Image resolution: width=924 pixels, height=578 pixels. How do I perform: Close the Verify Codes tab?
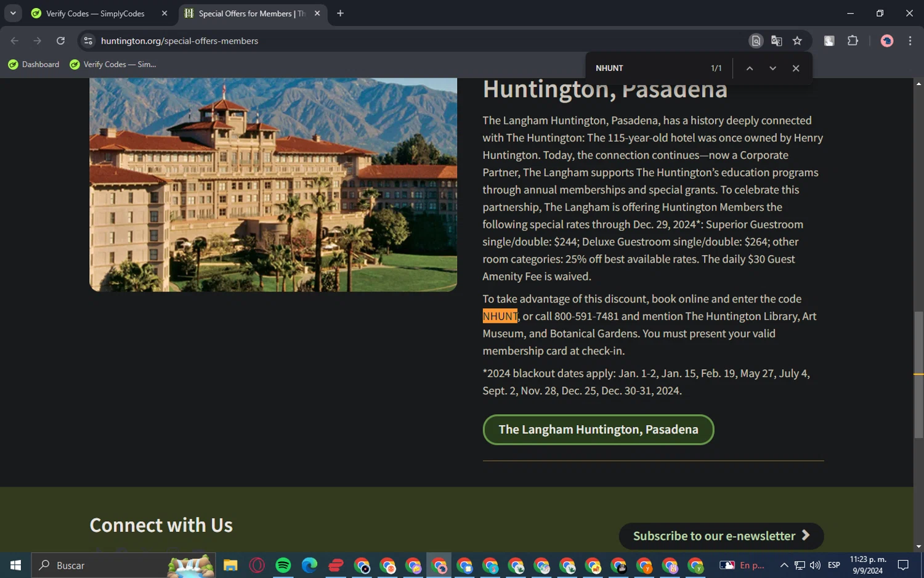coord(164,14)
